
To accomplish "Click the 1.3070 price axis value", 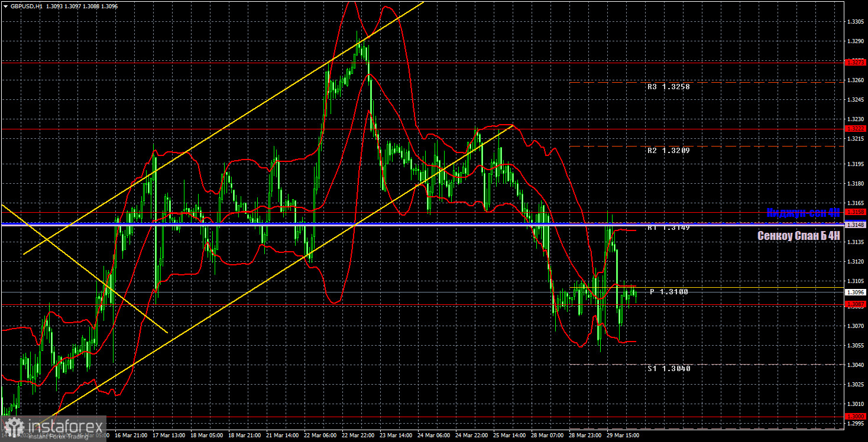I will click(855, 326).
